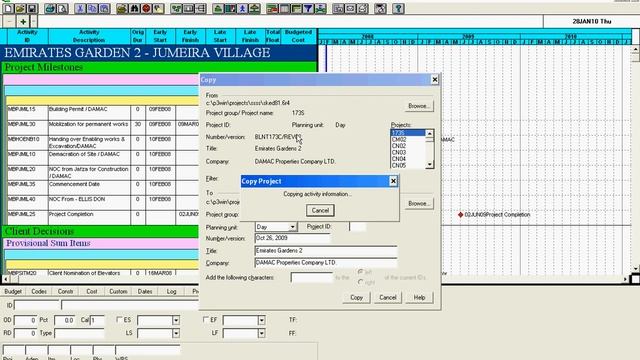Click the toolbar icon just right of the red circle
The width and height of the screenshot is (640, 360).
[x=158, y=8]
